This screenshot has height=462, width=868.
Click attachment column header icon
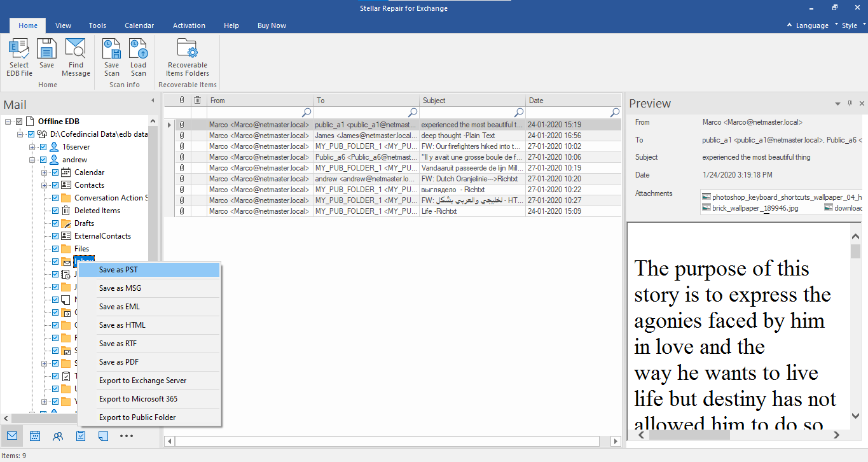click(x=182, y=100)
